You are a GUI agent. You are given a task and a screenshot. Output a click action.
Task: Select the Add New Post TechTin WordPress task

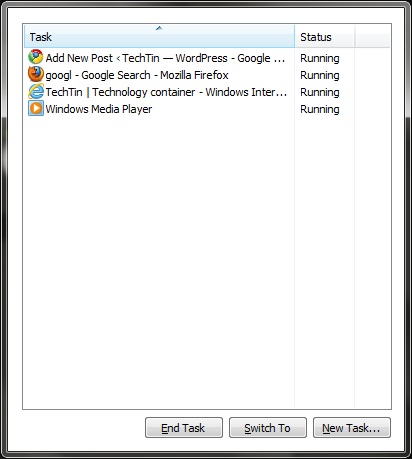(x=165, y=58)
